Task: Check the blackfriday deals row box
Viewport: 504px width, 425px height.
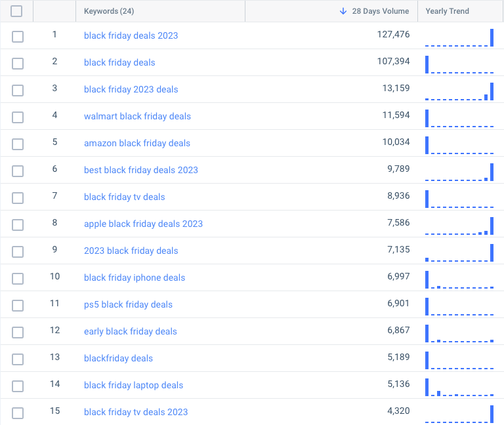Action: (18, 359)
